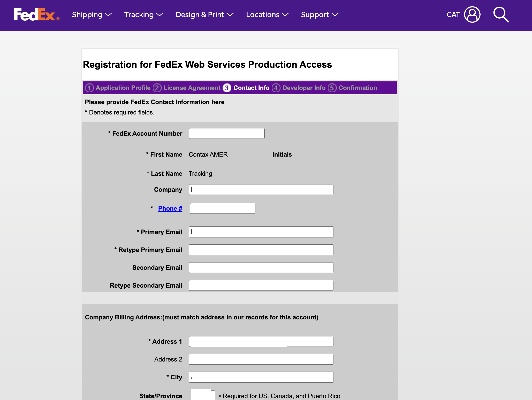This screenshot has width=532, height=400.
Task: Expand the Tracking dropdown menu
Action: [143, 14]
